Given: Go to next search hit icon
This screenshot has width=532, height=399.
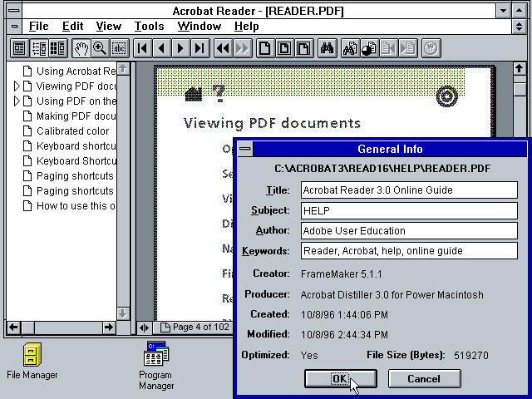Looking at the screenshot, I should point(407,48).
